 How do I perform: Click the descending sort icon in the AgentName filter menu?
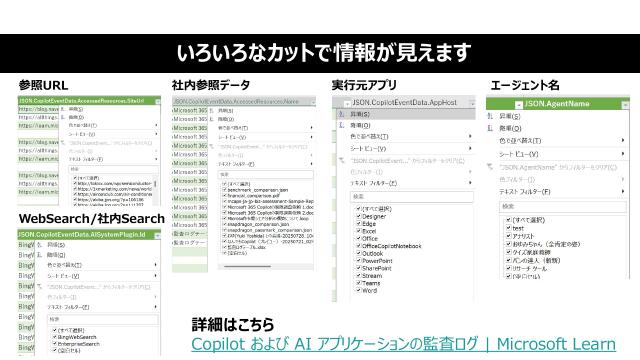(490, 128)
